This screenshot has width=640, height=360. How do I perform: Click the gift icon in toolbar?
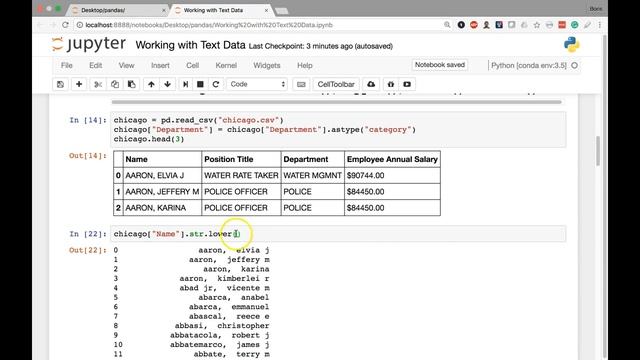pyautogui.click(x=391, y=84)
